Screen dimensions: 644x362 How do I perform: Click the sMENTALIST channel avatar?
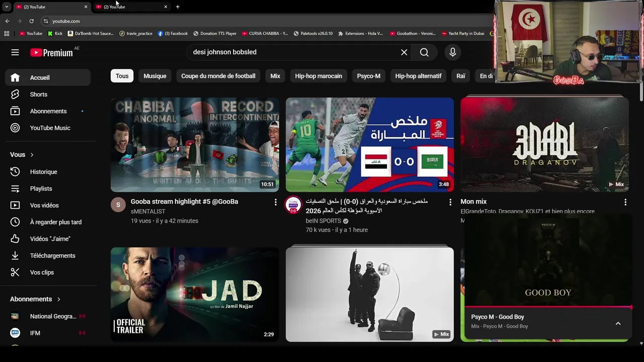tap(118, 205)
